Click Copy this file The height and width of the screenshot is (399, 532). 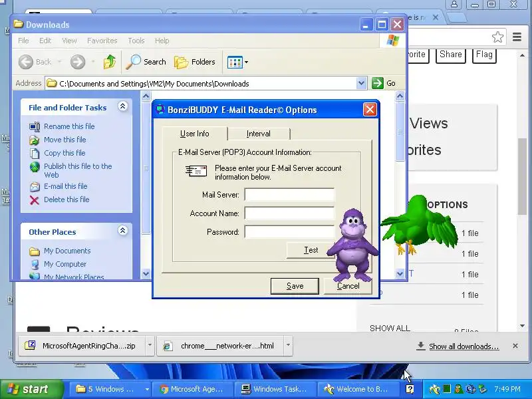(65, 153)
